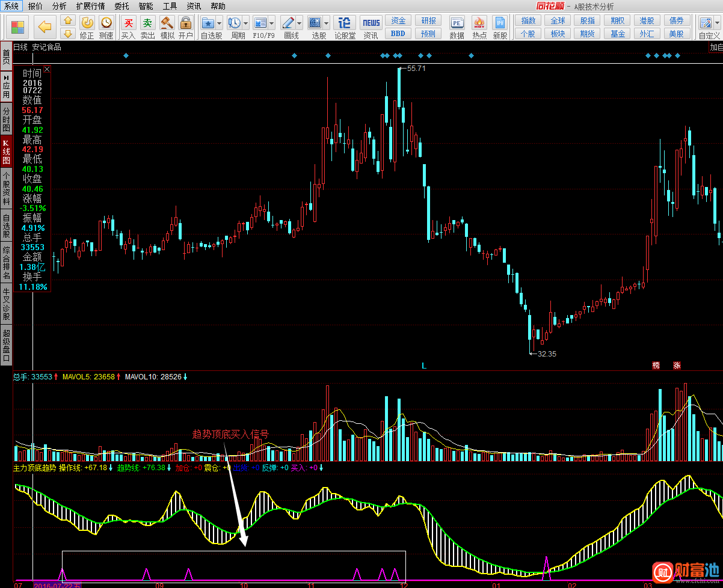This screenshot has width=723, height=588.
Task: Open the 帮助 menu
Action: [218, 6]
